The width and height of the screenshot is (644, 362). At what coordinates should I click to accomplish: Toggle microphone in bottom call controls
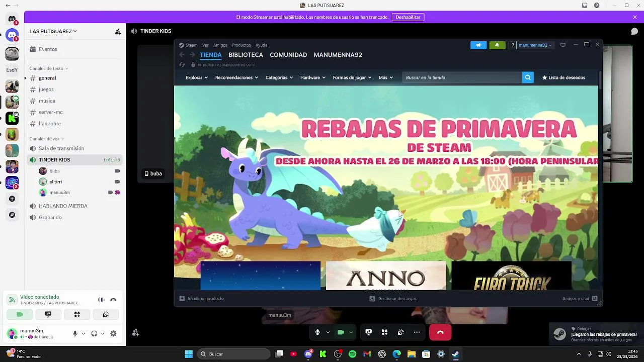pos(317,332)
